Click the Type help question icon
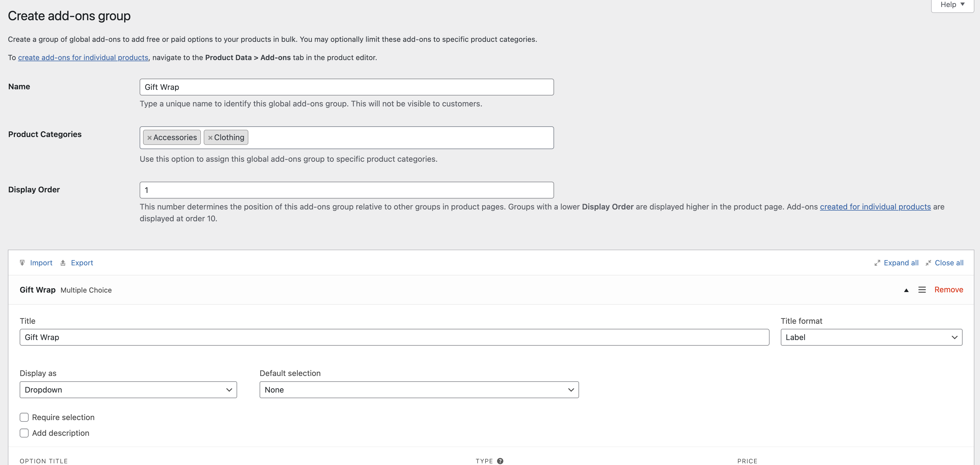Screen dimensions: 980x465 click(500, 461)
